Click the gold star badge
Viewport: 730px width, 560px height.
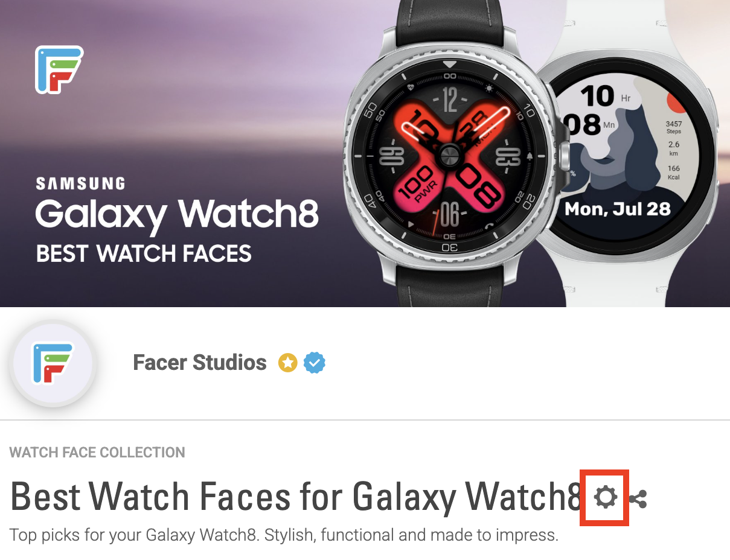coord(288,363)
